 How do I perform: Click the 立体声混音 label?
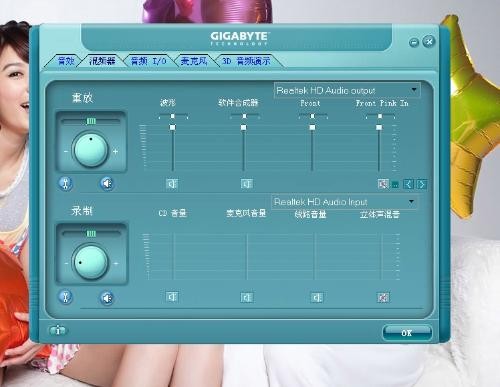380,214
